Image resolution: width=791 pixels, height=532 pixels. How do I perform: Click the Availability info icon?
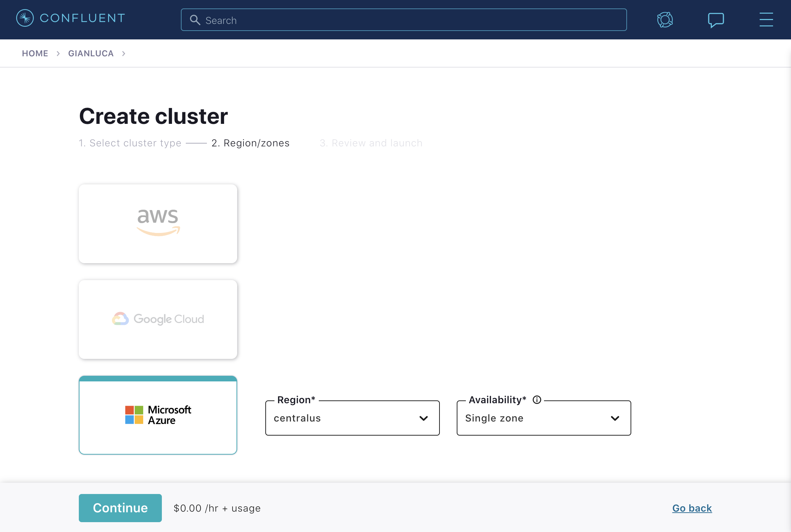[537, 400]
